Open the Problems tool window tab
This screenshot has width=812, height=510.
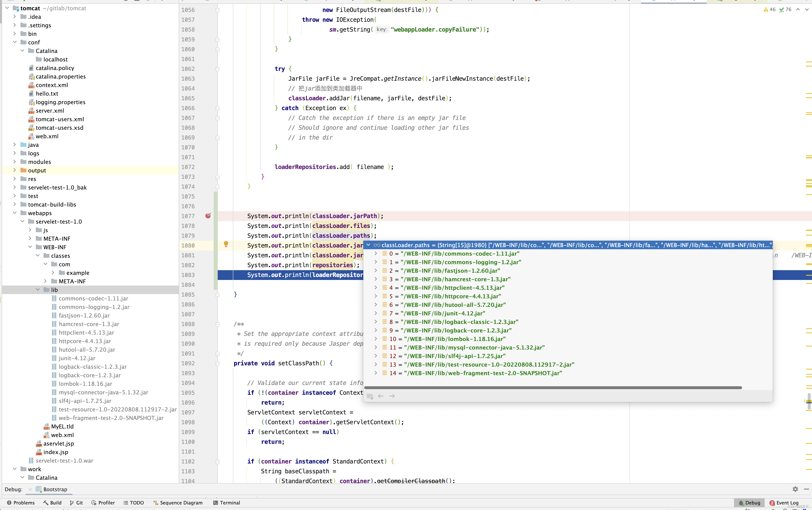[20, 503]
